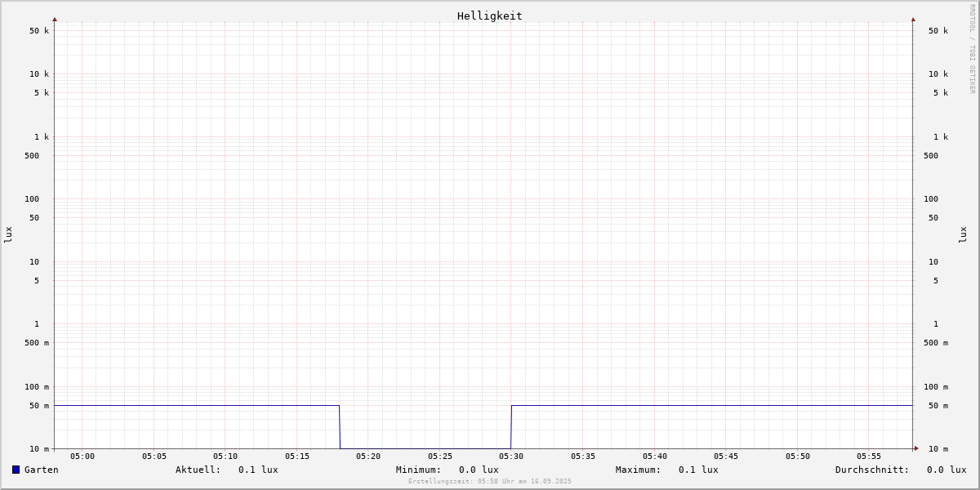This screenshot has height=490, width=980.
Task: Select the Maximum 0.1 lux value
Action: [698, 470]
